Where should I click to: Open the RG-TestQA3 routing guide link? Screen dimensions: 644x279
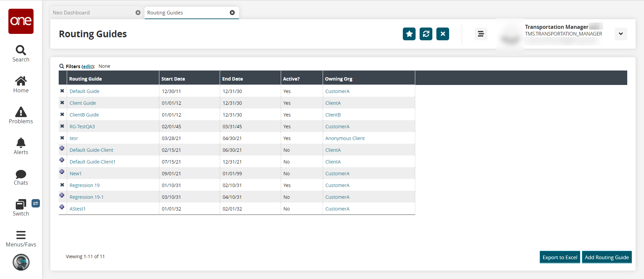click(82, 127)
